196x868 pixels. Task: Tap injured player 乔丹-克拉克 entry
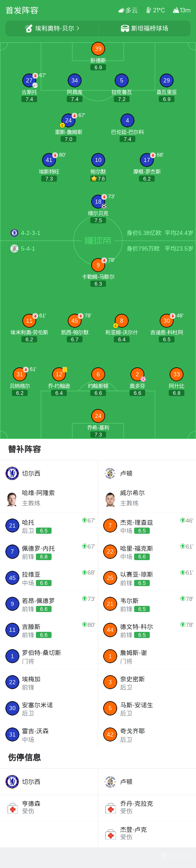(147, 807)
